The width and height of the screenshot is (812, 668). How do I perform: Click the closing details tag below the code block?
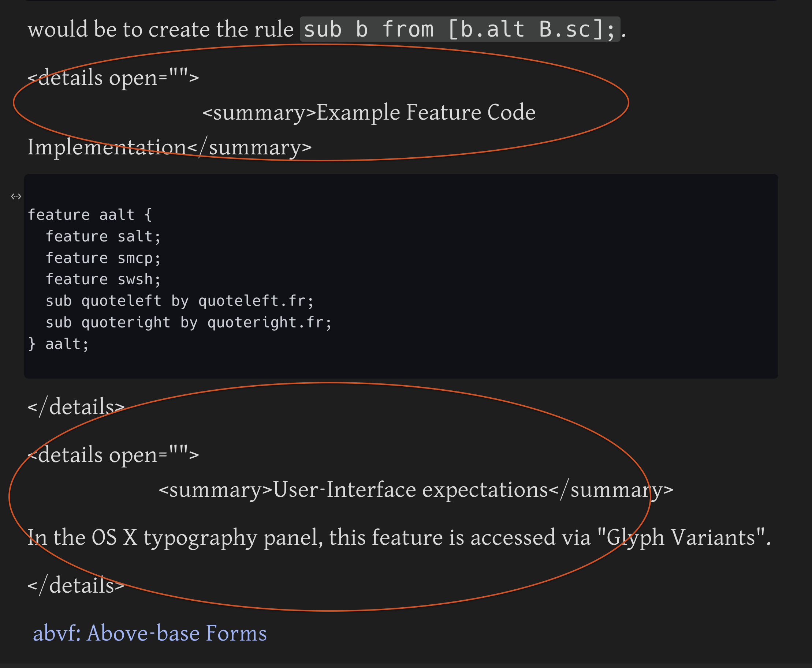click(x=76, y=407)
